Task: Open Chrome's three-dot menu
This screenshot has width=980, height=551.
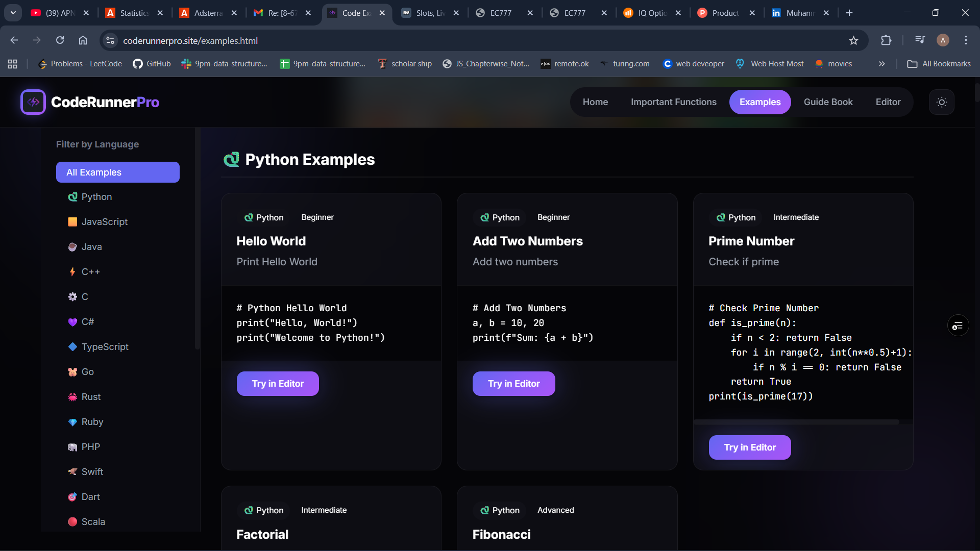Action: tap(966, 40)
